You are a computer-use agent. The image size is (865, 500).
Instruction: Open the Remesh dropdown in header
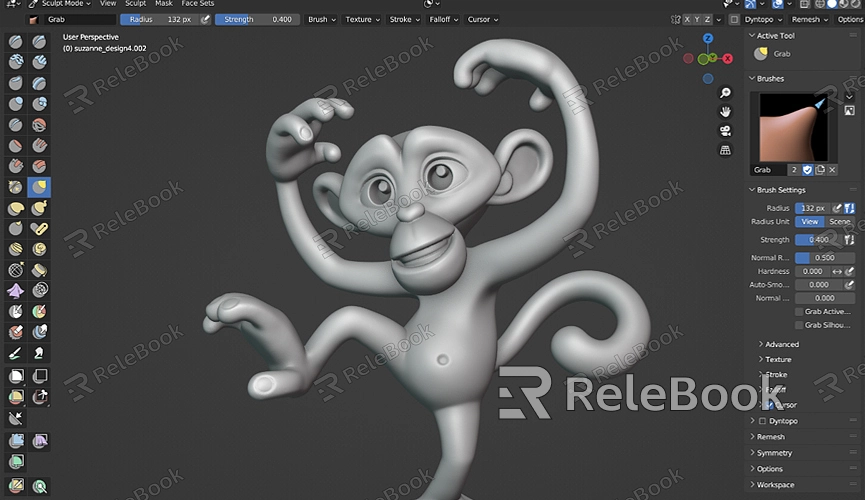(x=810, y=19)
